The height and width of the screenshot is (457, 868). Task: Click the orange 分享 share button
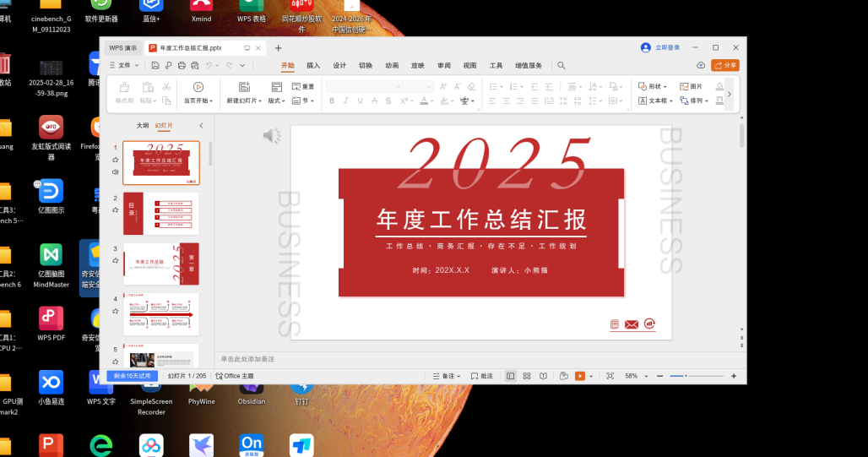725,65
